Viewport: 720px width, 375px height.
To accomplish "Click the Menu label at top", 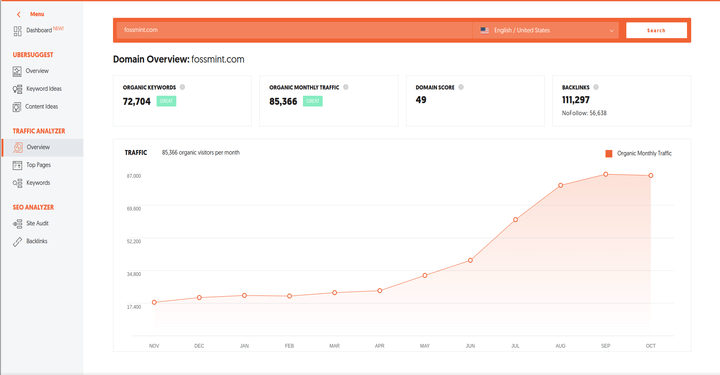I will tap(37, 14).
